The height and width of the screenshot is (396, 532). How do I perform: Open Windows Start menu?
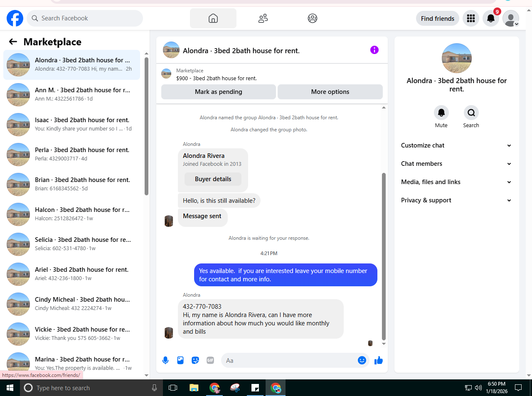[10, 388]
